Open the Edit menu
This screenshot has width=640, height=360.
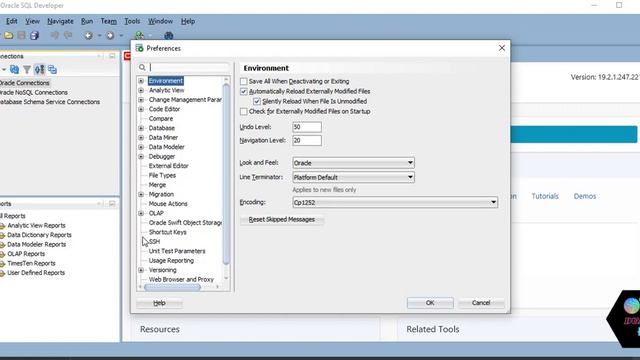coord(11,21)
